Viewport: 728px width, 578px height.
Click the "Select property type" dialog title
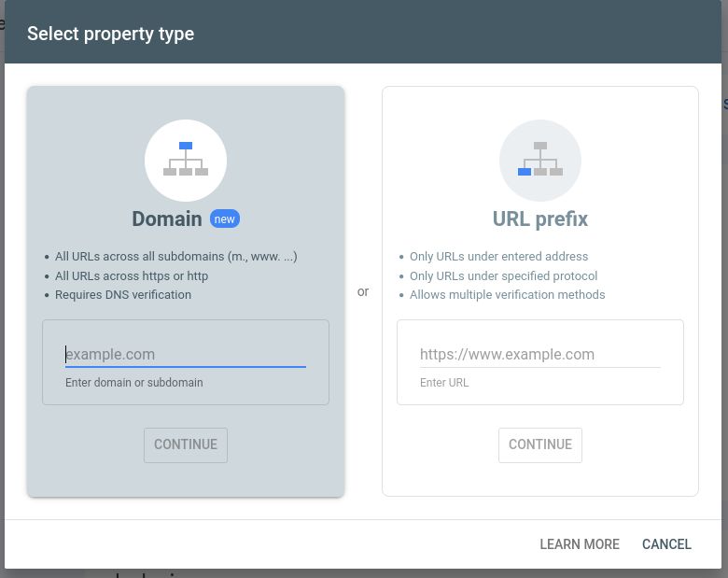(110, 34)
